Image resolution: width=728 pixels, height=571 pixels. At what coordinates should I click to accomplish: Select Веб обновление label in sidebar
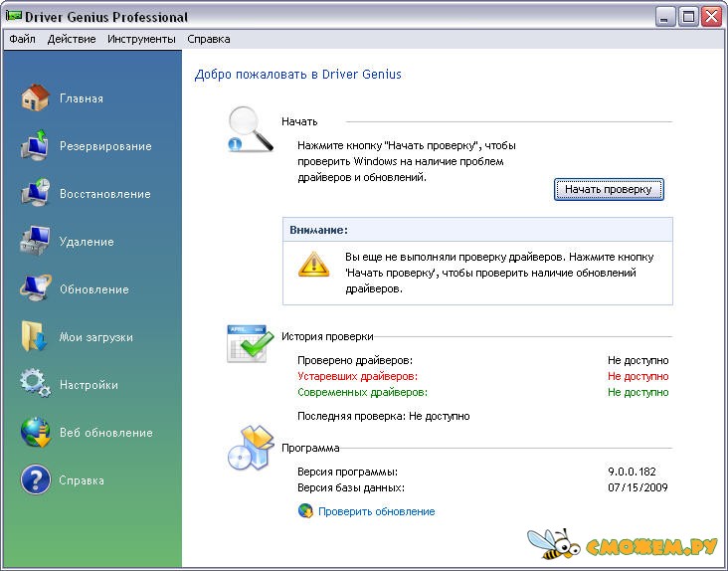[105, 433]
